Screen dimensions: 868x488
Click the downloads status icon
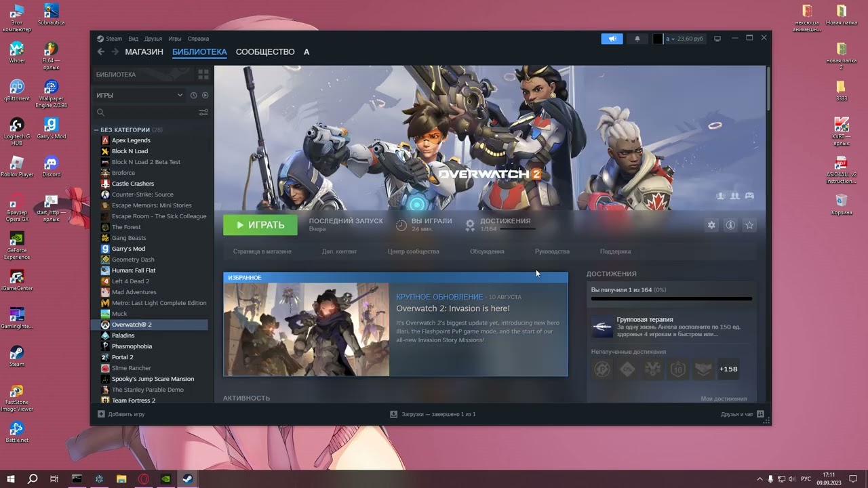[393, 414]
